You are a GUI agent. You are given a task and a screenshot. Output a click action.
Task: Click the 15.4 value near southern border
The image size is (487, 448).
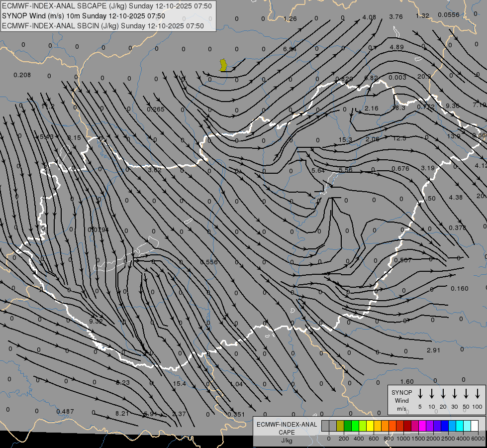[179, 384]
